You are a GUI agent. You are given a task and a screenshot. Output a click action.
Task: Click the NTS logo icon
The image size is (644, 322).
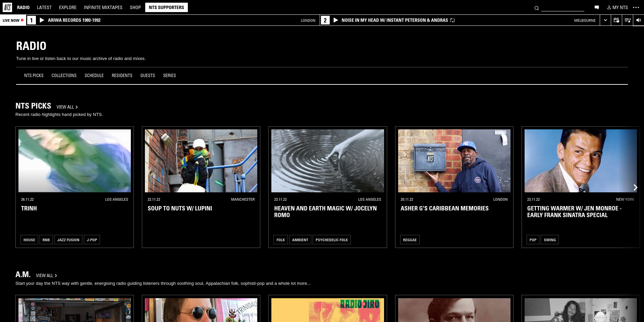coord(7,7)
